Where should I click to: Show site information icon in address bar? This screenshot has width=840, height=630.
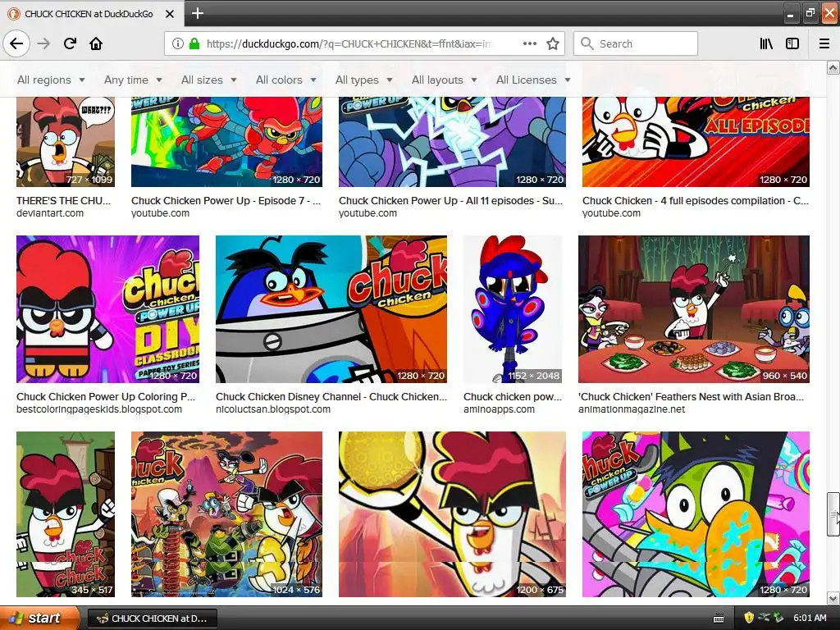click(x=178, y=43)
